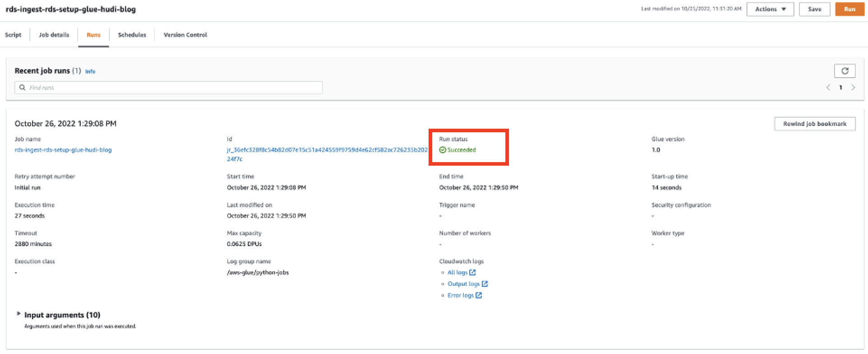Click the green Succeeded status icon

tap(443, 150)
